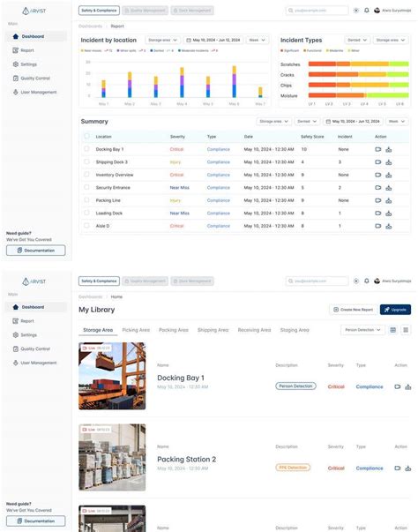The height and width of the screenshot is (532, 418).
Task: Switch to list view in My Library
Action: click(406, 330)
